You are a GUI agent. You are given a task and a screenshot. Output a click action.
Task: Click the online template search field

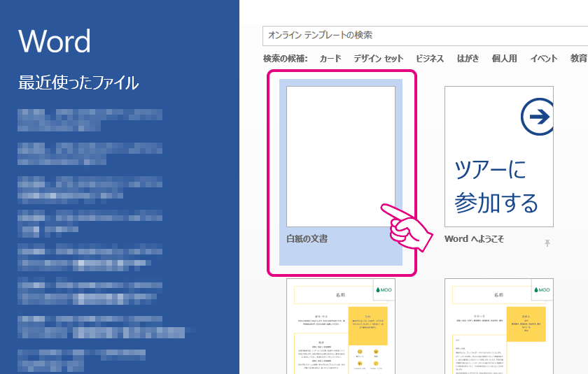coord(426,36)
